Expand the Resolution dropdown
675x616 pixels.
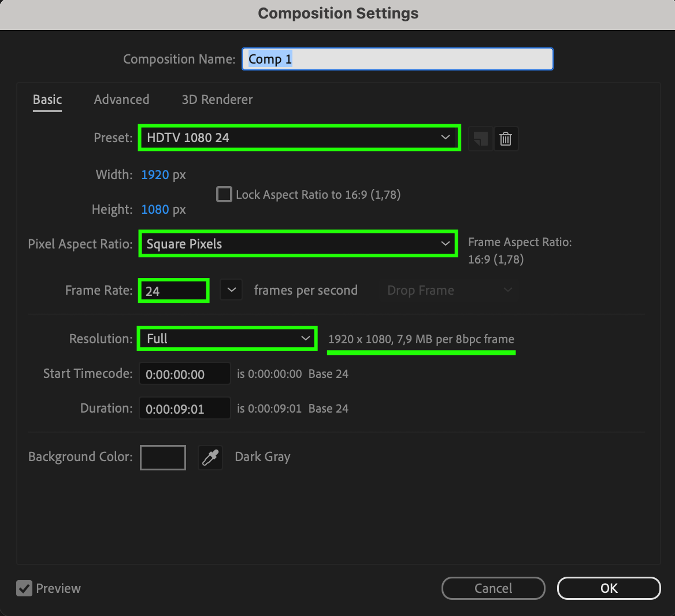pyautogui.click(x=227, y=339)
